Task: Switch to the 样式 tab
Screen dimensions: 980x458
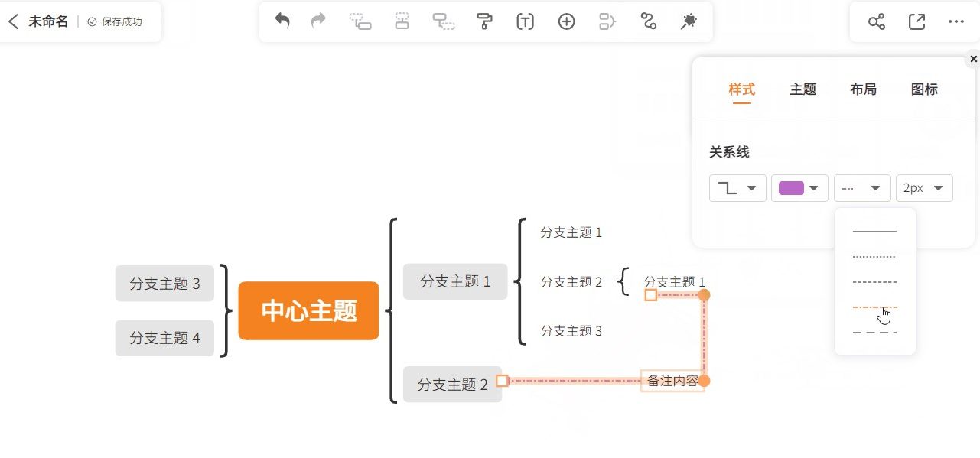Action: pyautogui.click(x=741, y=89)
